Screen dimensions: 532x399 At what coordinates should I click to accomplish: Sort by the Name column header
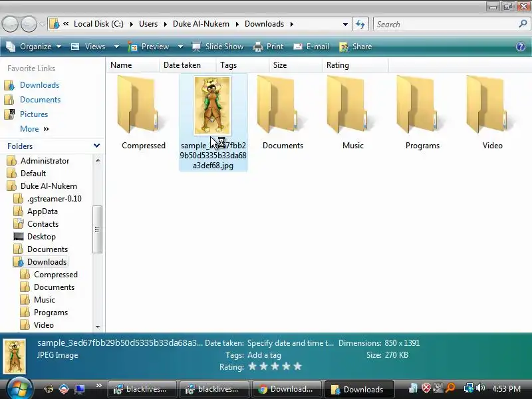pos(132,65)
